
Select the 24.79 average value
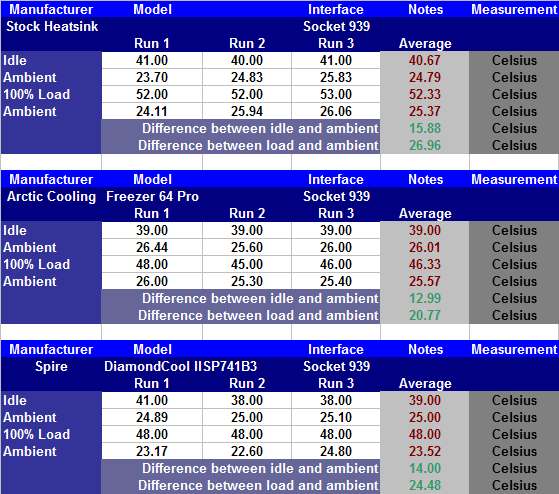tap(425, 77)
